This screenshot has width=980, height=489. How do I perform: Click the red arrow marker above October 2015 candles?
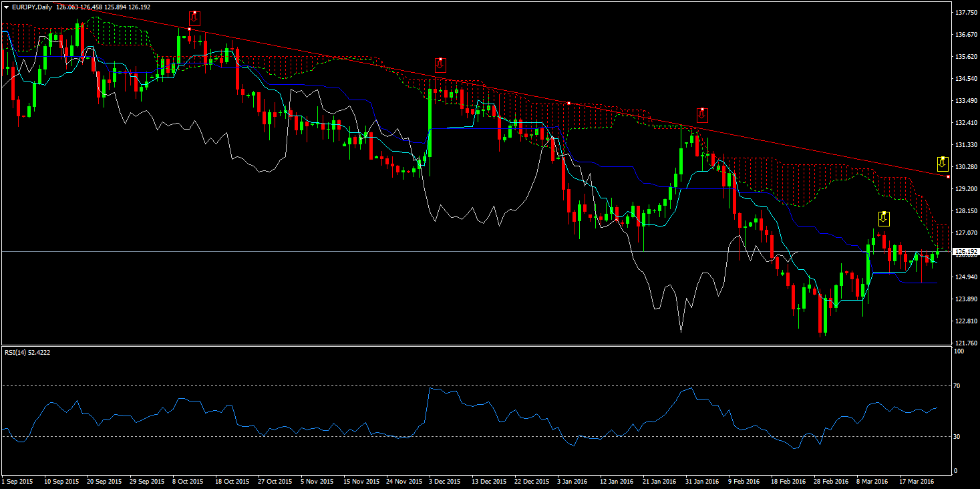[194, 19]
